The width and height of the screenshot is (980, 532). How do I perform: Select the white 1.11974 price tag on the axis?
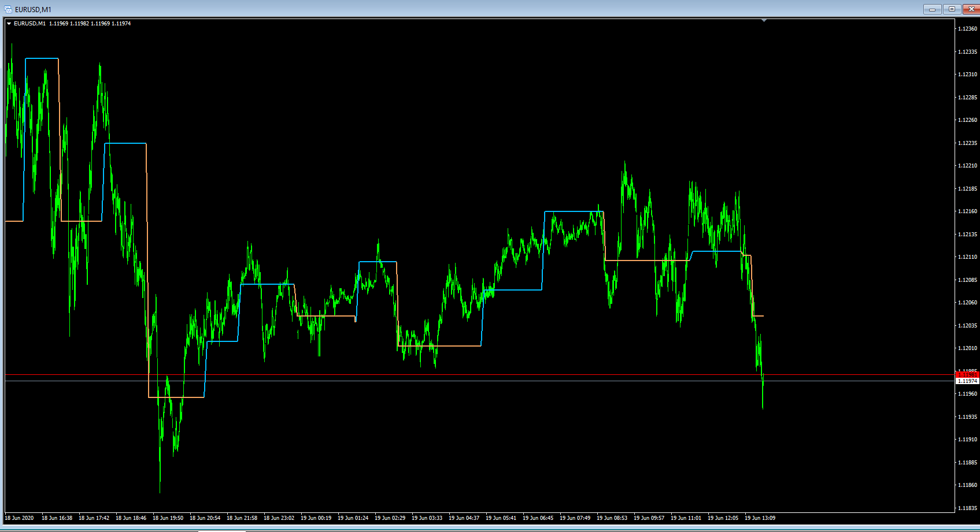(967, 381)
